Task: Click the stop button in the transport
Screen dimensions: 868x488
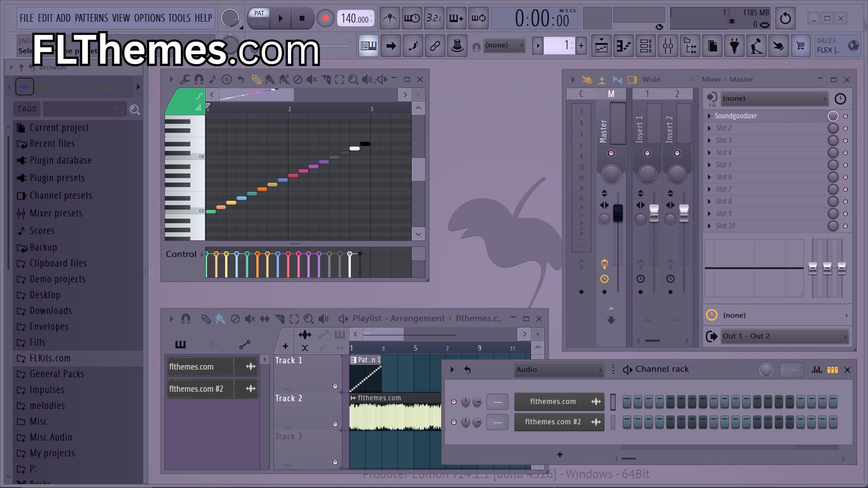Action: pyautogui.click(x=302, y=18)
